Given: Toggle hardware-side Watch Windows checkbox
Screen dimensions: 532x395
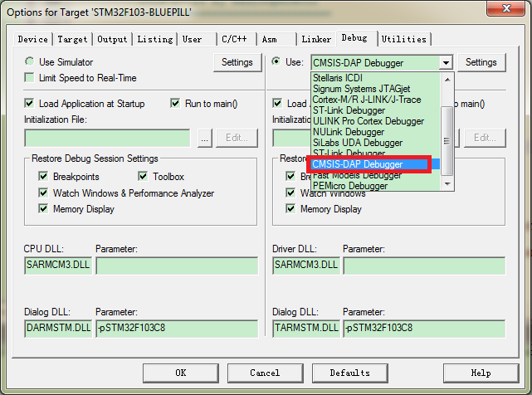Looking at the screenshot, I should pos(290,193).
